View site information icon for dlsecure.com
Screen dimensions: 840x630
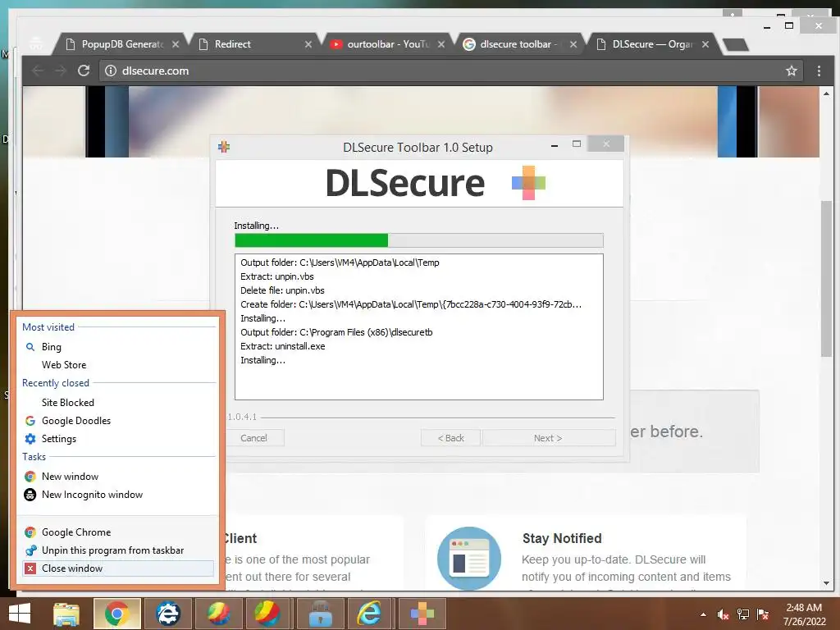(111, 71)
